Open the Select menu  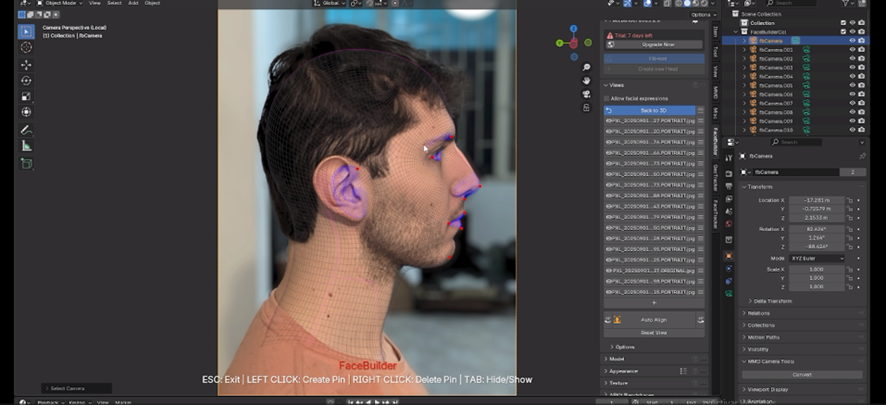pyautogui.click(x=114, y=3)
